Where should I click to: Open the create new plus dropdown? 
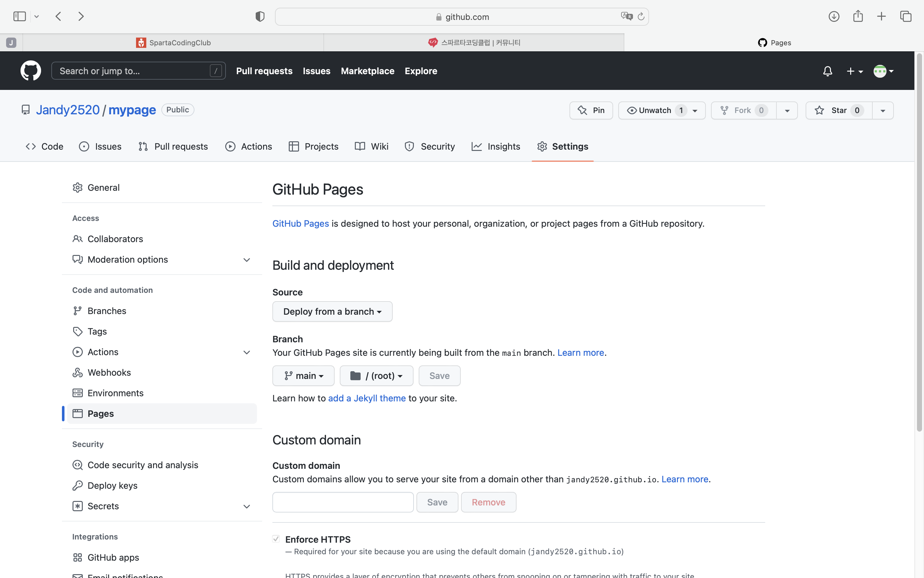[x=855, y=71]
